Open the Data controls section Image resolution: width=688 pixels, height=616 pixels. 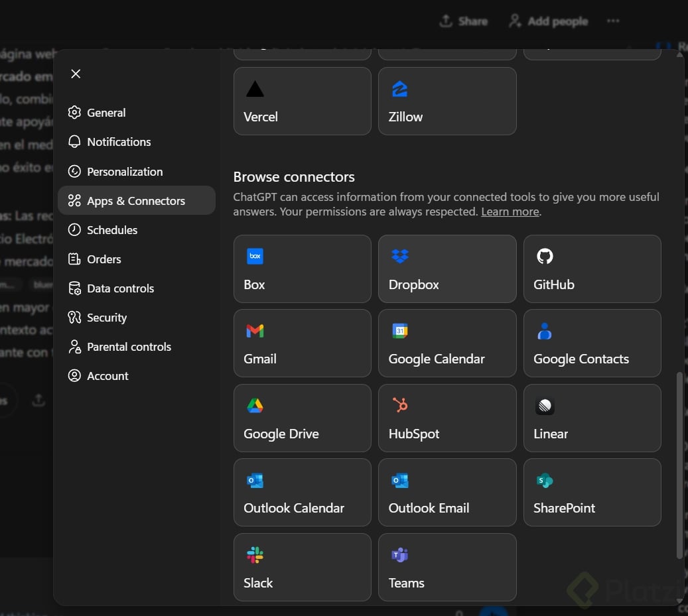click(120, 288)
